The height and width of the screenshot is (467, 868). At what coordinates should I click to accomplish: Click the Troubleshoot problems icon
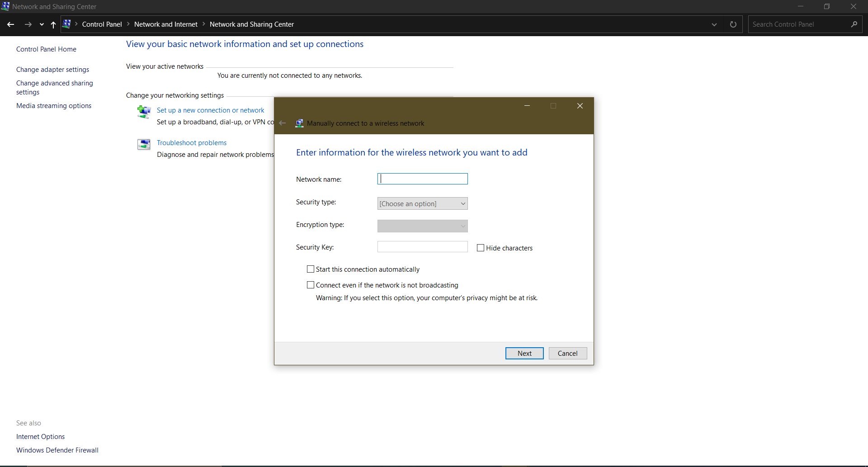144,144
